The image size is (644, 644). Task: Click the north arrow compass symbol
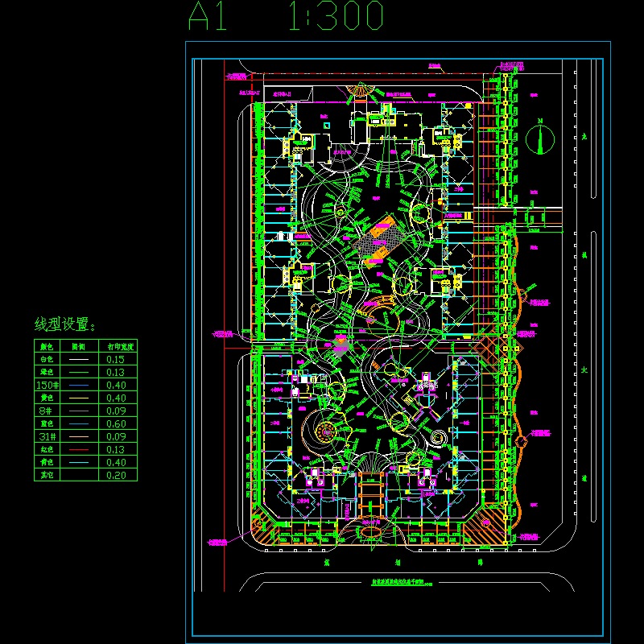540,138
